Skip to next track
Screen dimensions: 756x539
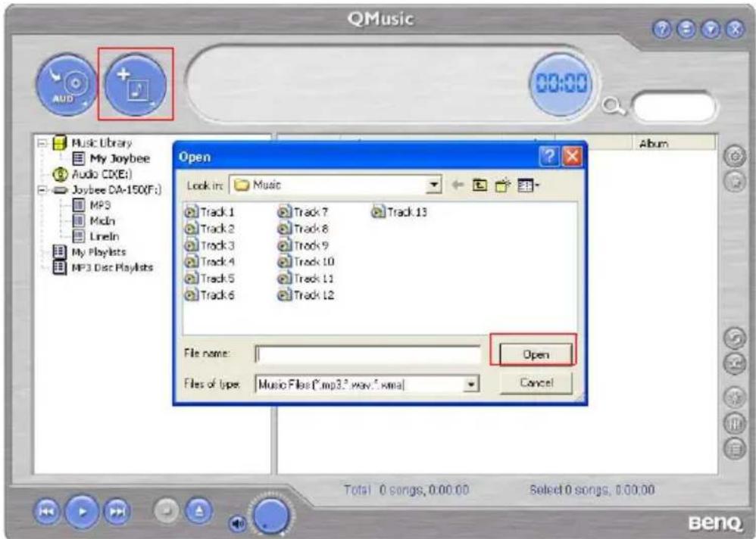tap(117, 511)
